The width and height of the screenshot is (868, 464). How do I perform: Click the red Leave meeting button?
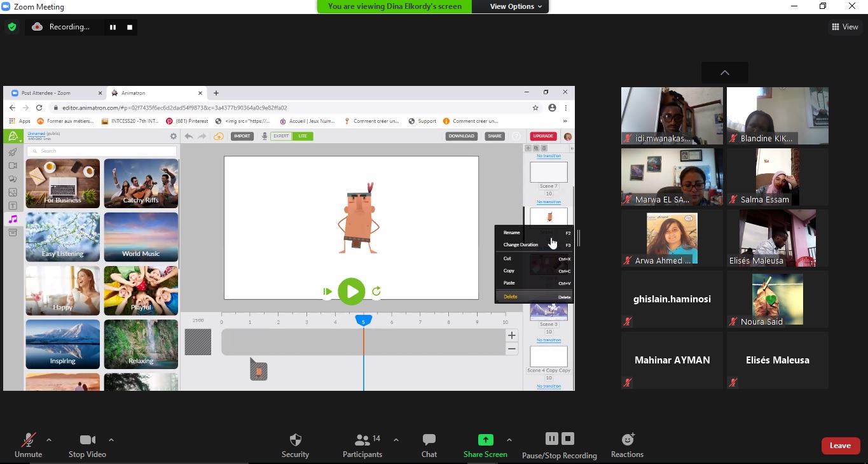[x=840, y=446]
